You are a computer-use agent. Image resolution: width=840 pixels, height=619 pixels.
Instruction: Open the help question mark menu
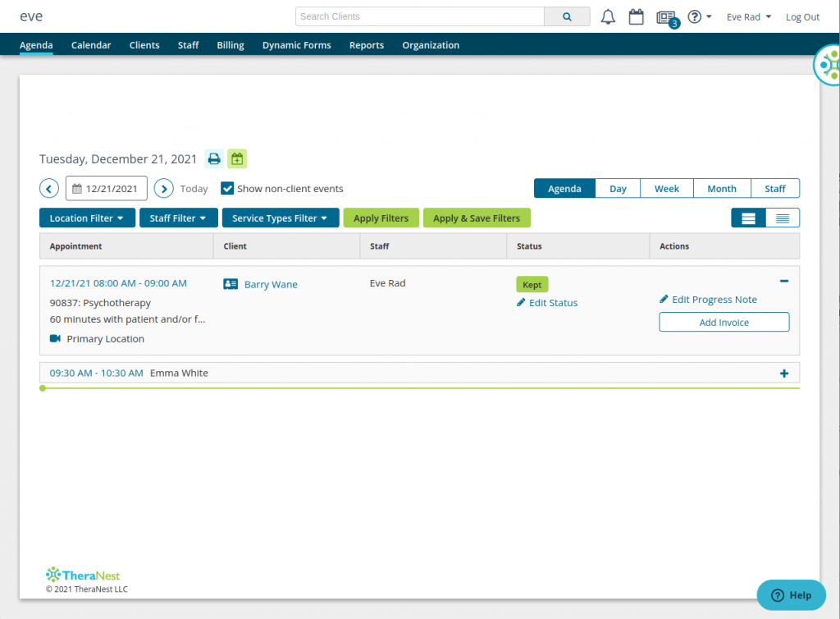click(x=699, y=16)
